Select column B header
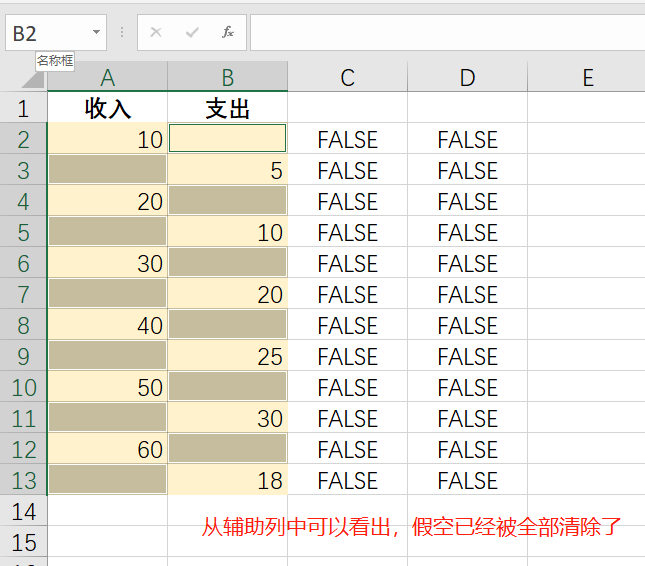645x566 pixels. pos(227,77)
